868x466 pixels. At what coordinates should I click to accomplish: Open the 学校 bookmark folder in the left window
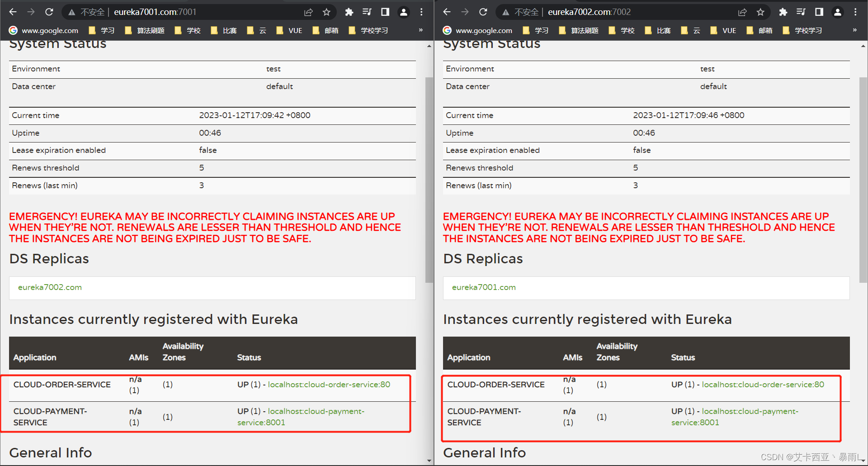click(x=188, y=30)
